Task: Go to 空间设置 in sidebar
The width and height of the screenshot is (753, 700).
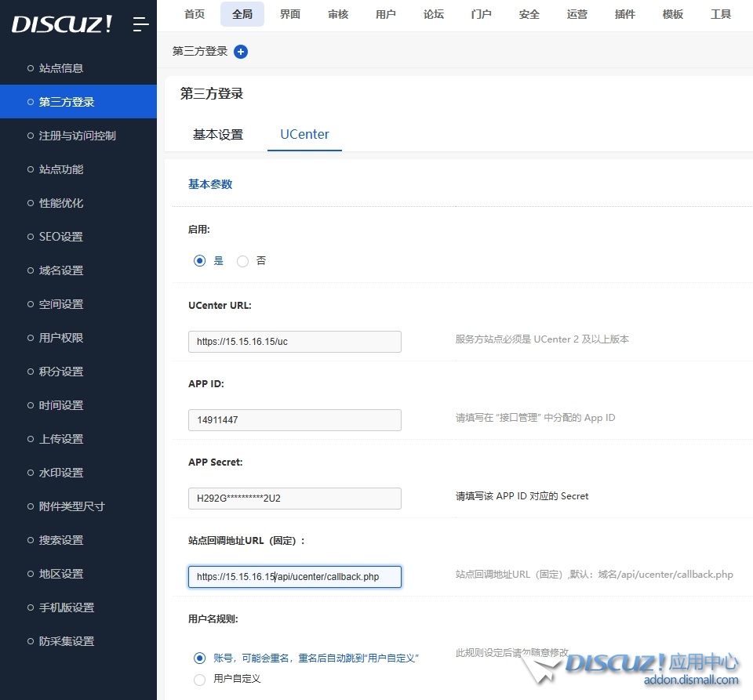Action: pyautogui.click(x=78, y=304)
